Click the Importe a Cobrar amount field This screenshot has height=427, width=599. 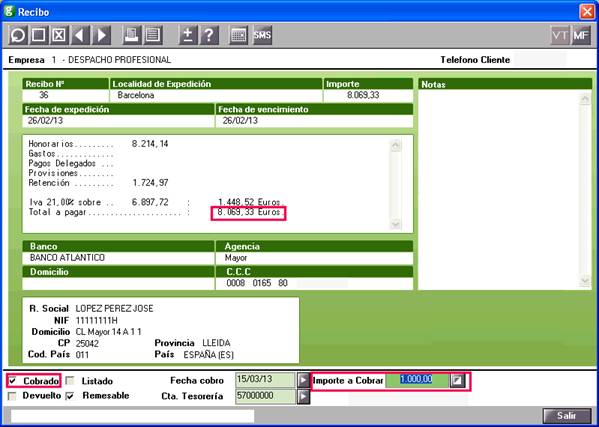pos(417,380)
